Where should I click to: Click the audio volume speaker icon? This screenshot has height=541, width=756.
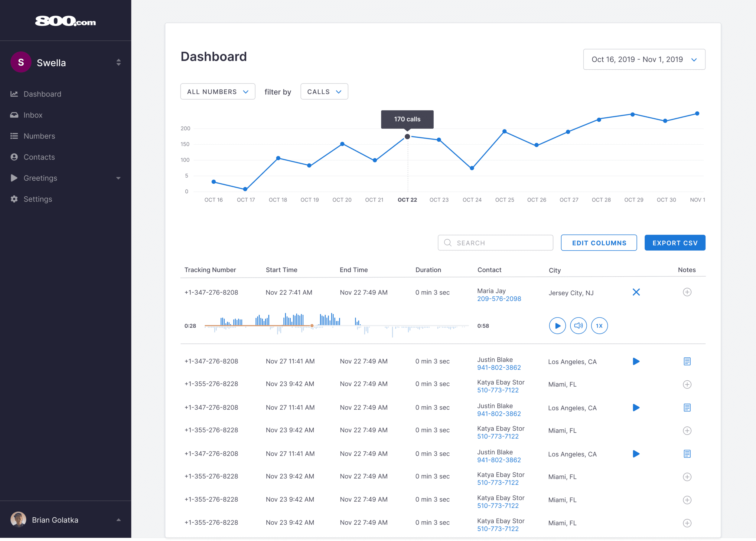click(578, 326)
